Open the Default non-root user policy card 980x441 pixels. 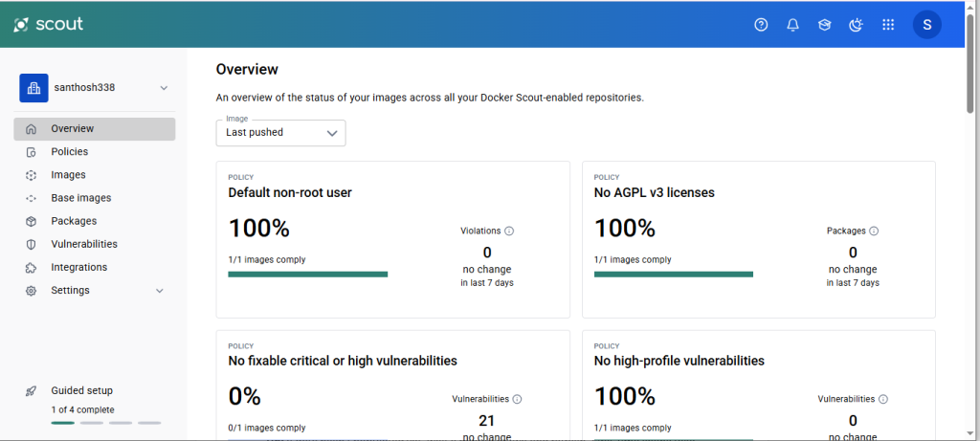point(392,240)
